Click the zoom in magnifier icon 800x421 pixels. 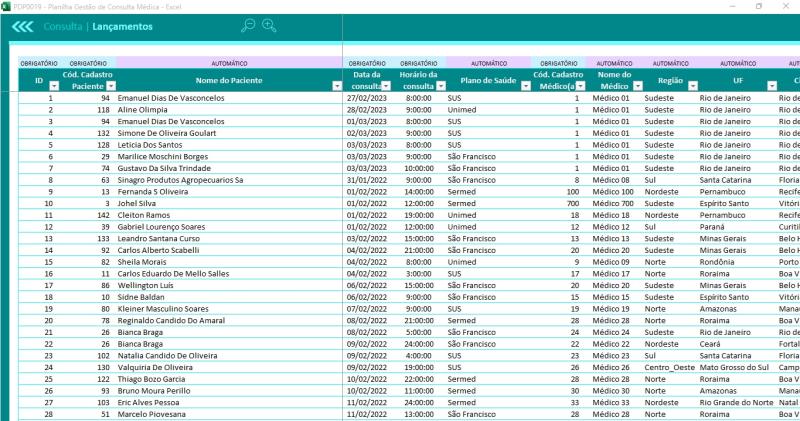pos(269,25)
